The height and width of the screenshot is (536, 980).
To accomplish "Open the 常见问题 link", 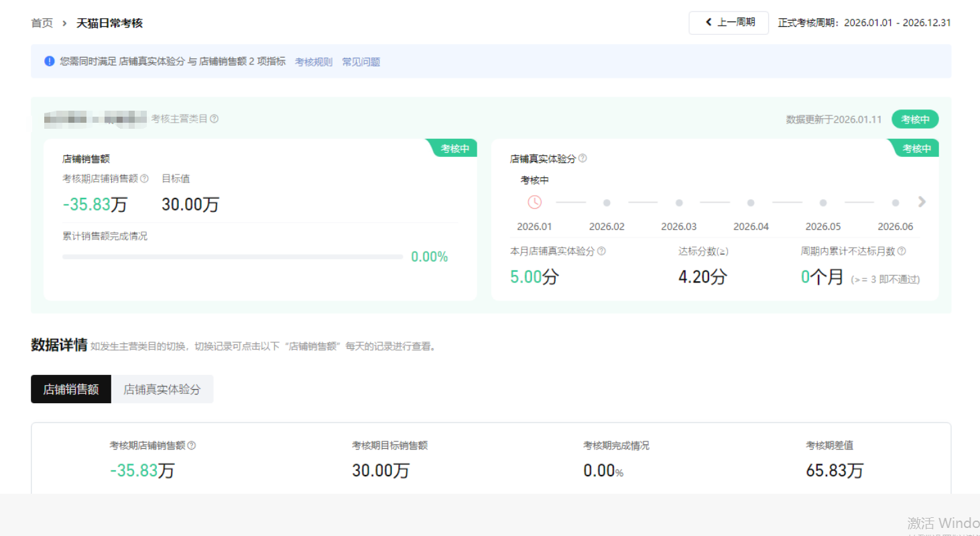I will coord(361,62).
